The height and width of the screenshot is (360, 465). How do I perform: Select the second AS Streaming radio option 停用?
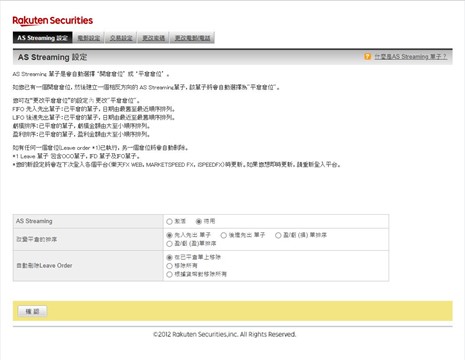coord(199,221)
